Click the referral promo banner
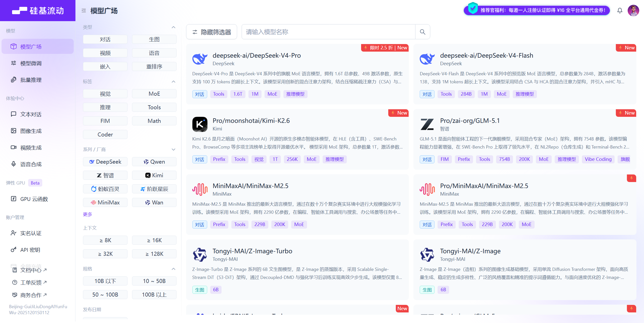 pos(537,10)
